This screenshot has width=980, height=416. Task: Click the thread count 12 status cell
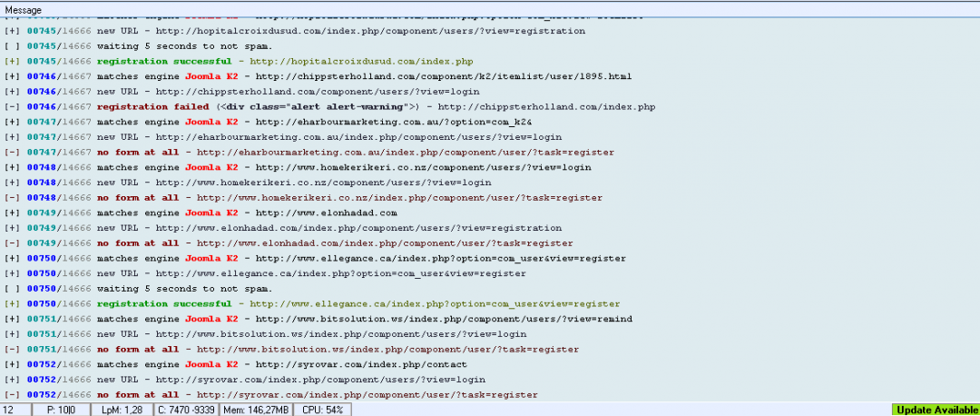point(14,410)
